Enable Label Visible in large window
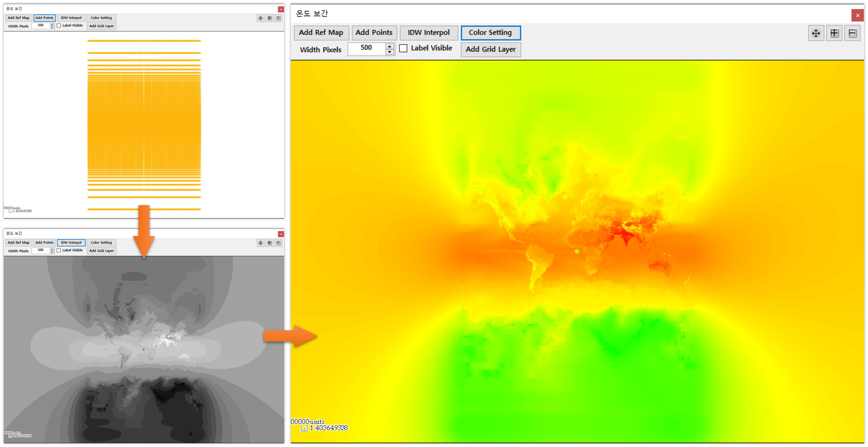The height and width of the screenshot is (447, 868). pyautogui.click(x=403, y=48)
